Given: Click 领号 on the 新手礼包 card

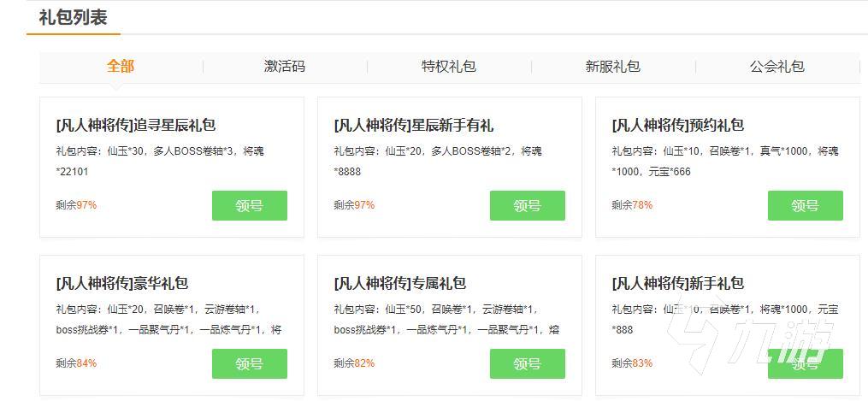Looking at the screenshot, I should (805, 365).
